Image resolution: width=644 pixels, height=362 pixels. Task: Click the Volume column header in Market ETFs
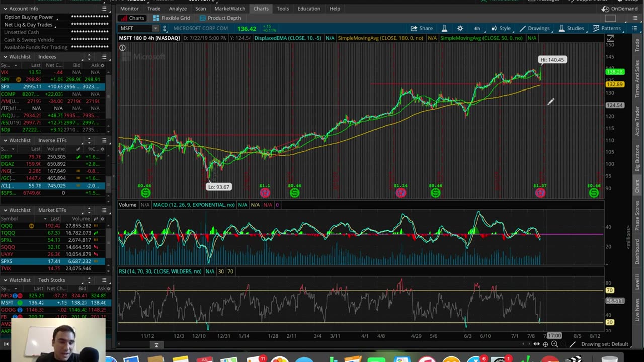[81, 219]
